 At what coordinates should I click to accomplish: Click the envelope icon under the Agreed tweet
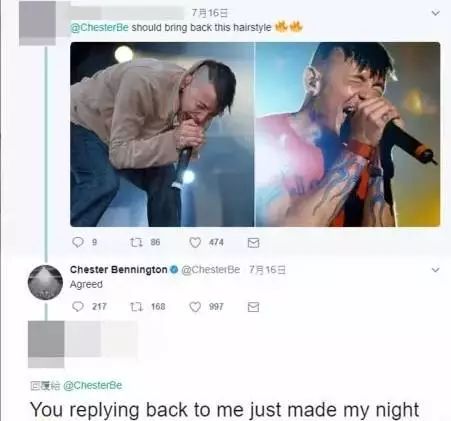click(253, 307)
